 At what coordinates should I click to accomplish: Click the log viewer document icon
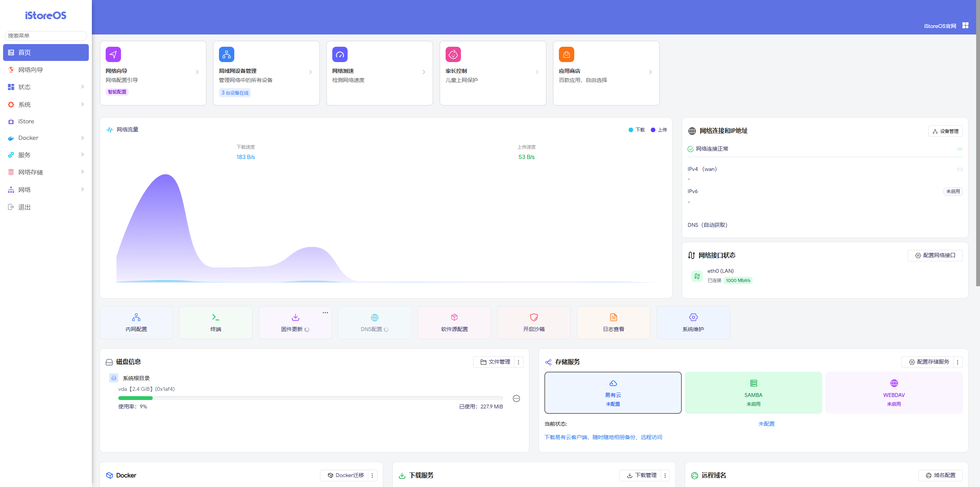(x=613, y=317)
